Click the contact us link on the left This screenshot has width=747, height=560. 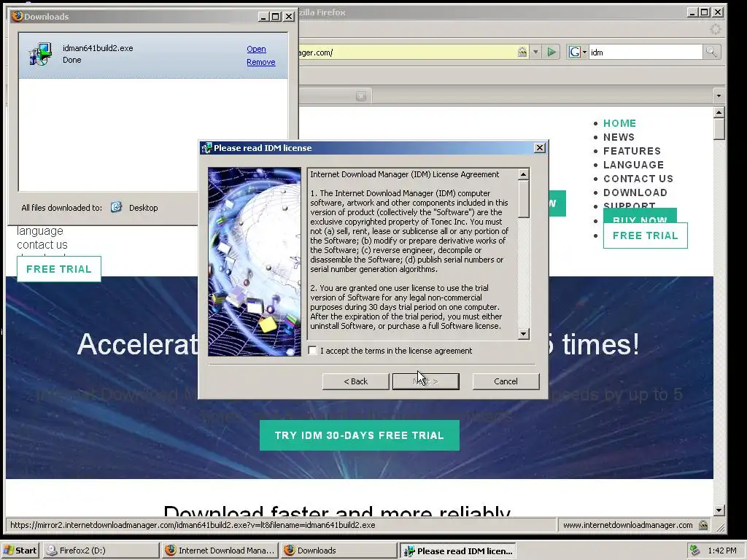pyautogui.click(x=42, y=245)
